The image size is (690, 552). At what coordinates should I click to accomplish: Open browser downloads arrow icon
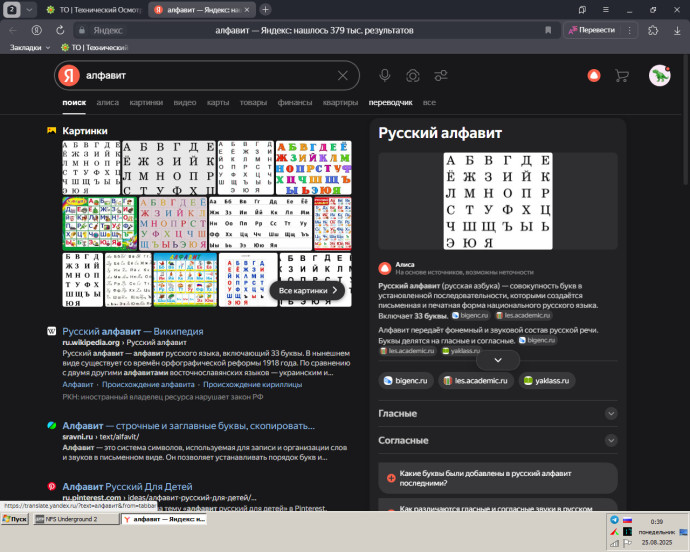point(677,30)
